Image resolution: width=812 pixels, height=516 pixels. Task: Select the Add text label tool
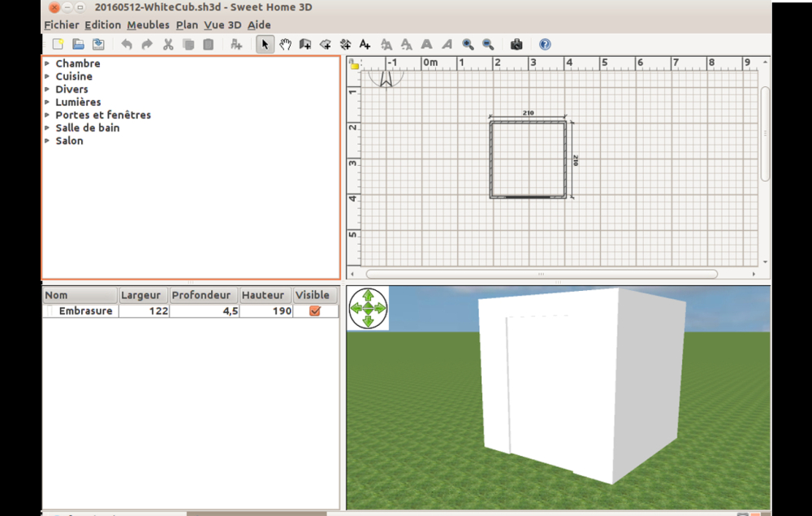coord(365,45)
